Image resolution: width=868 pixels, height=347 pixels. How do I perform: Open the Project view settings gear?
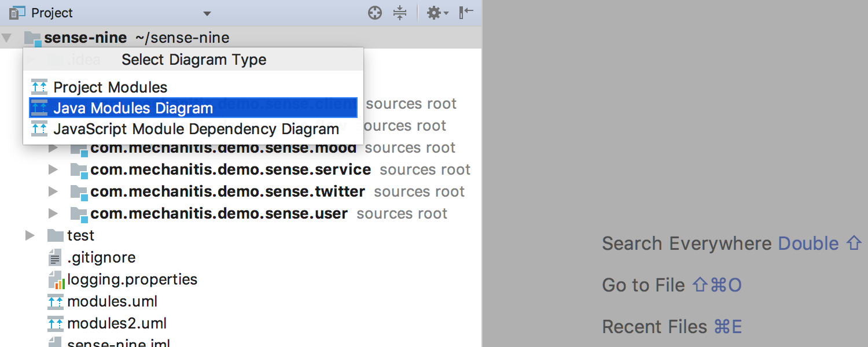click(x=437, y=13)
